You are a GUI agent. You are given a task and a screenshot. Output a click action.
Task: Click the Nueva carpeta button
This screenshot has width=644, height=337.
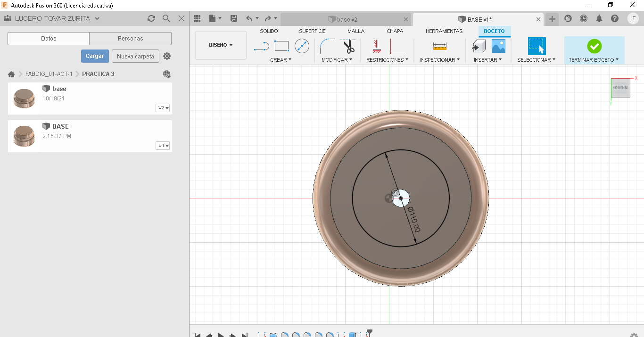tap(135, 56)
